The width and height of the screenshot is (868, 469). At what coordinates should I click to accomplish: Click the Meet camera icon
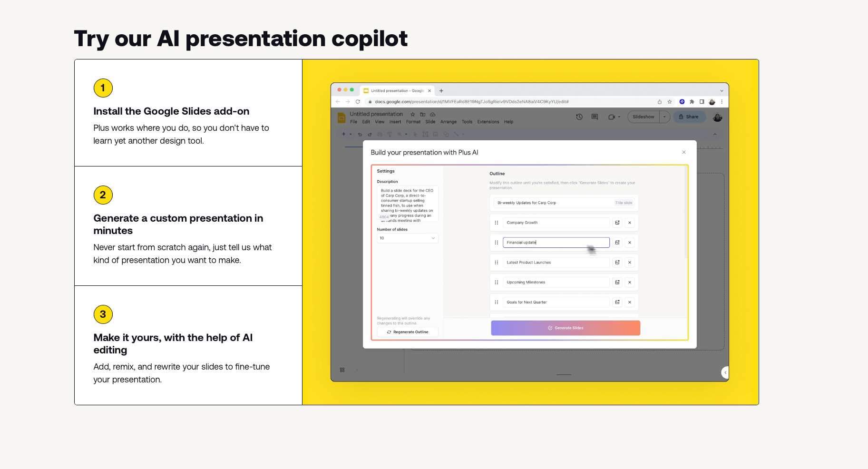(x=612, y=117)
